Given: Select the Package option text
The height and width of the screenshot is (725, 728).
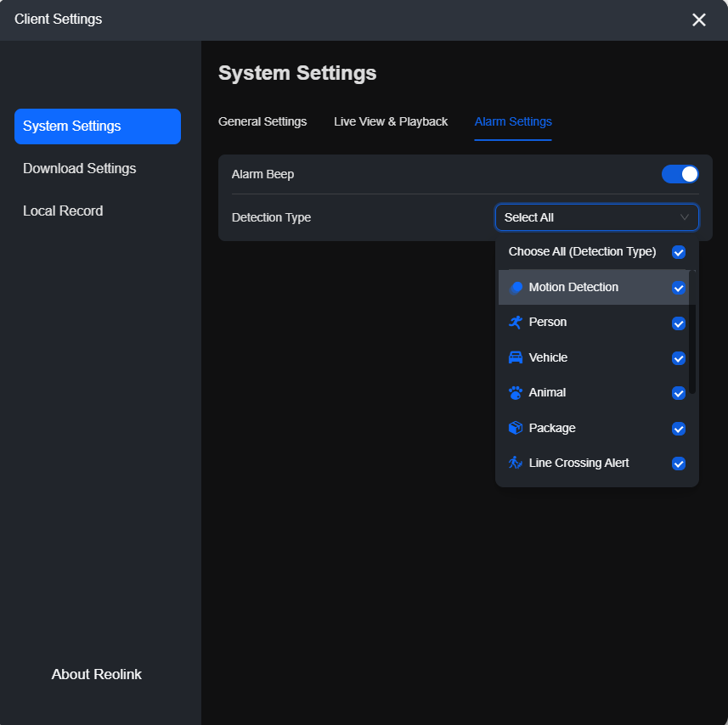Looking at the screenshot, I should click(x=552, y=428).
